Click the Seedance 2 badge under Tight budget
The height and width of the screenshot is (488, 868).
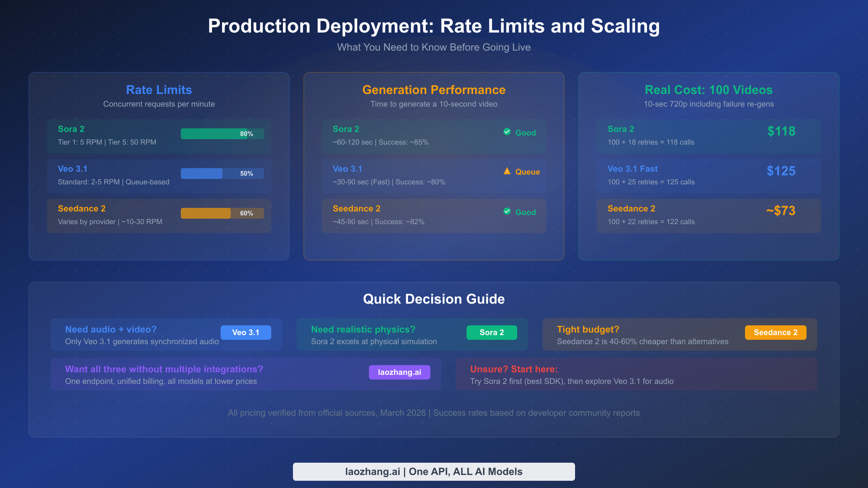click(775, 332)
